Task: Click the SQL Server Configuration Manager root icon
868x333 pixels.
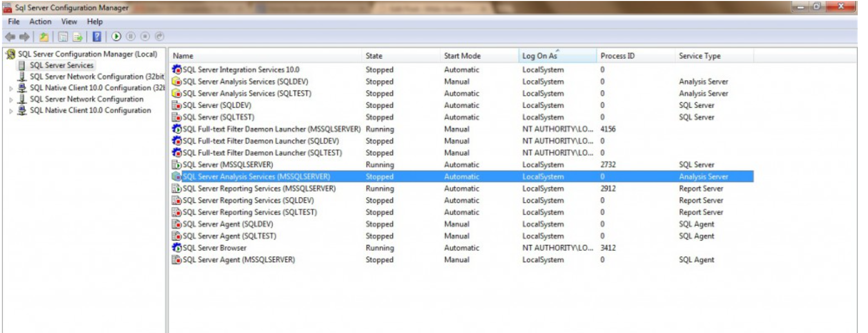Action: tap(10, 54)
